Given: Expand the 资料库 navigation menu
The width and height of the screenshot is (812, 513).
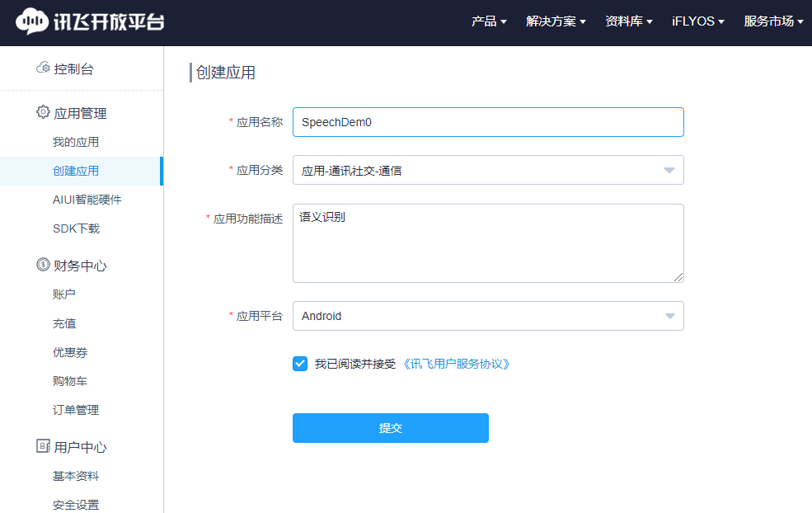Looking at the screenshot, I should pos(629,21).
